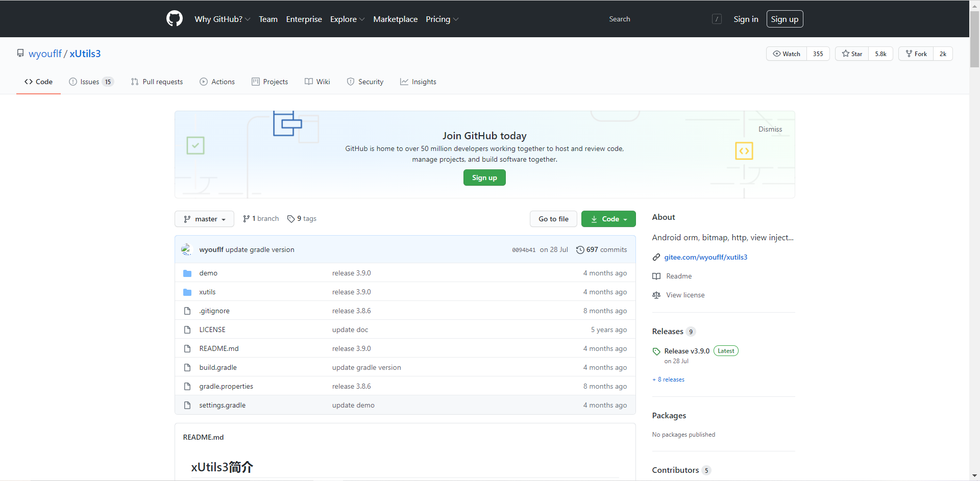Open the wyouflf owner link
The image size is (980, 481).
tap(45, 54)
